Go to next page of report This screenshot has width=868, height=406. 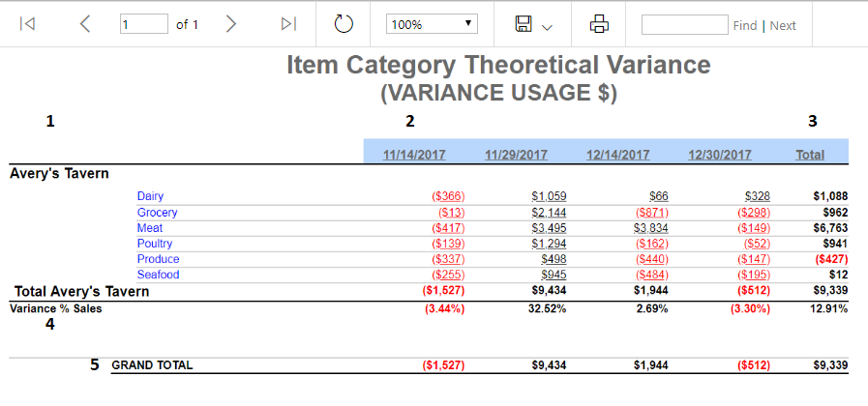pyautogui.click(x=231, y=24)
